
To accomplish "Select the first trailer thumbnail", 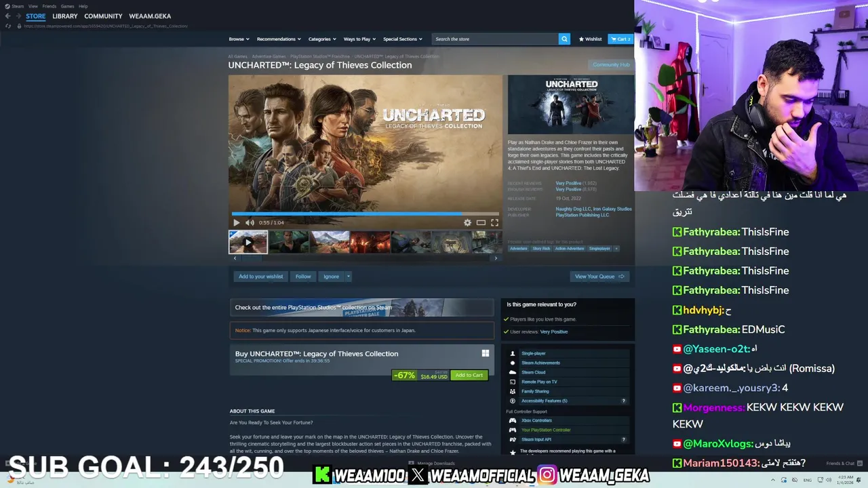I will point(248,242).
